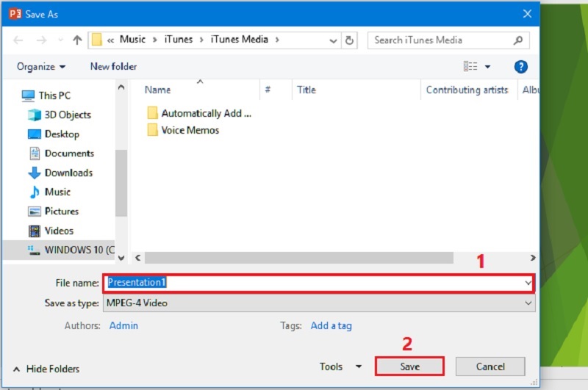Click the File name input field

click(x=316, y=282)
